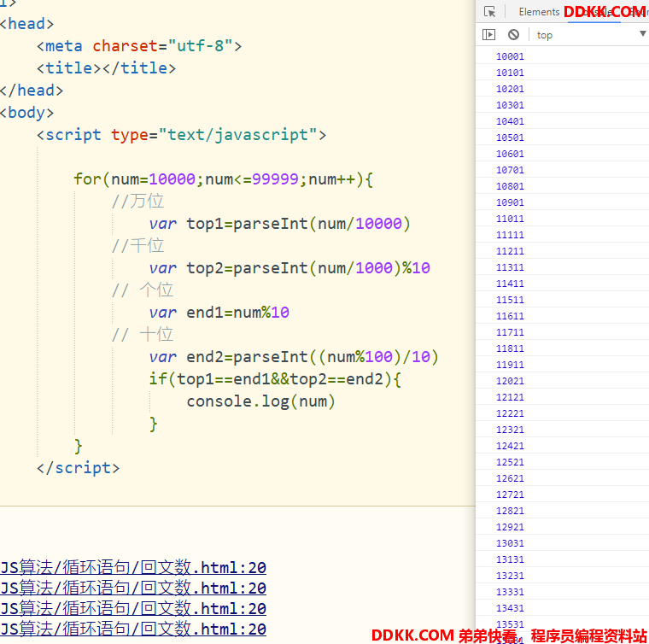Activate the inspect element picker icon
649x644 pixels.
pyautogui.click(x=489, y=12)
